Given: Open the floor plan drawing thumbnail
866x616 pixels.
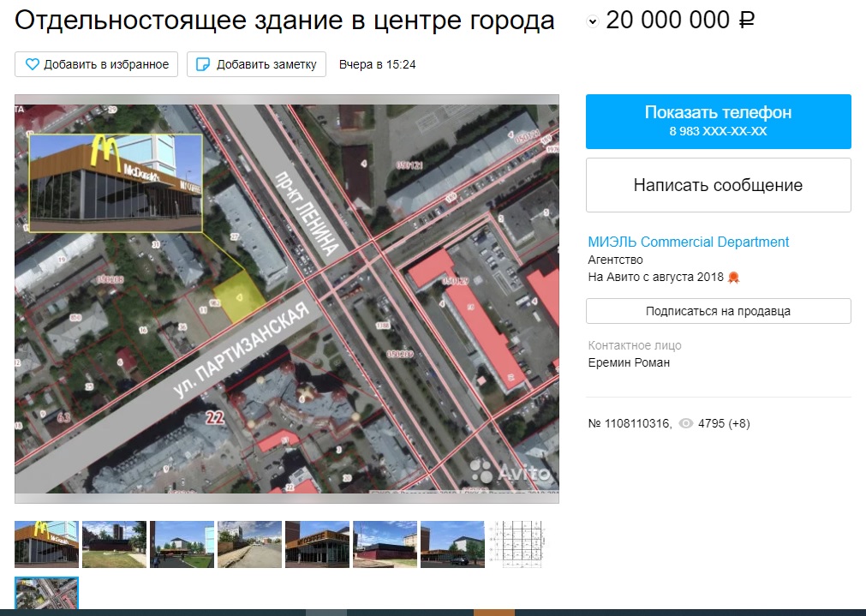Looking at the screenshot, I should (519, 544).
